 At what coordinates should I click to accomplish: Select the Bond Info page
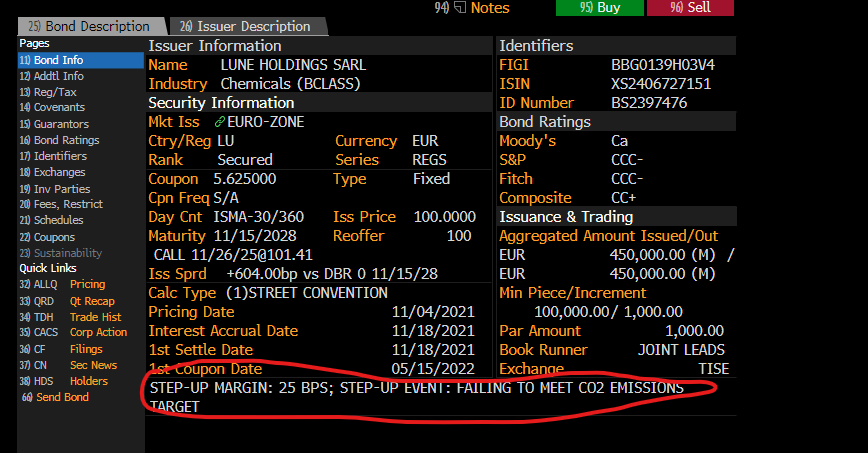pyautogui.click(x=81, y=60)
